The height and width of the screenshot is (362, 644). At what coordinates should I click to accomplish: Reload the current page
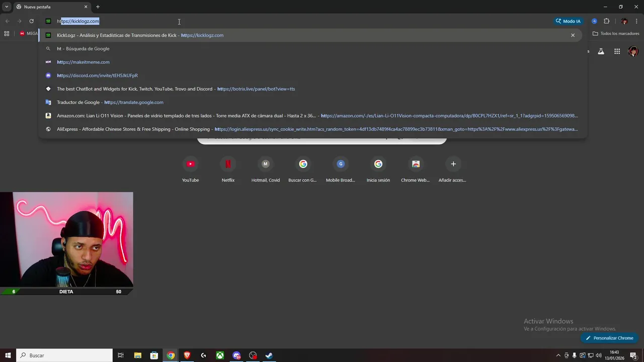(x=31, y=21)
